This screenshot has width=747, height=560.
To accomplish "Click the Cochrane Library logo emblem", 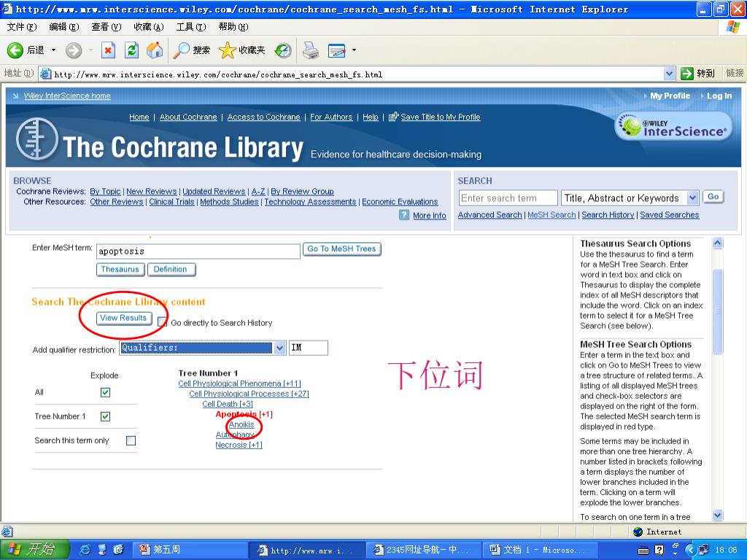I will (x=37, y=140).
